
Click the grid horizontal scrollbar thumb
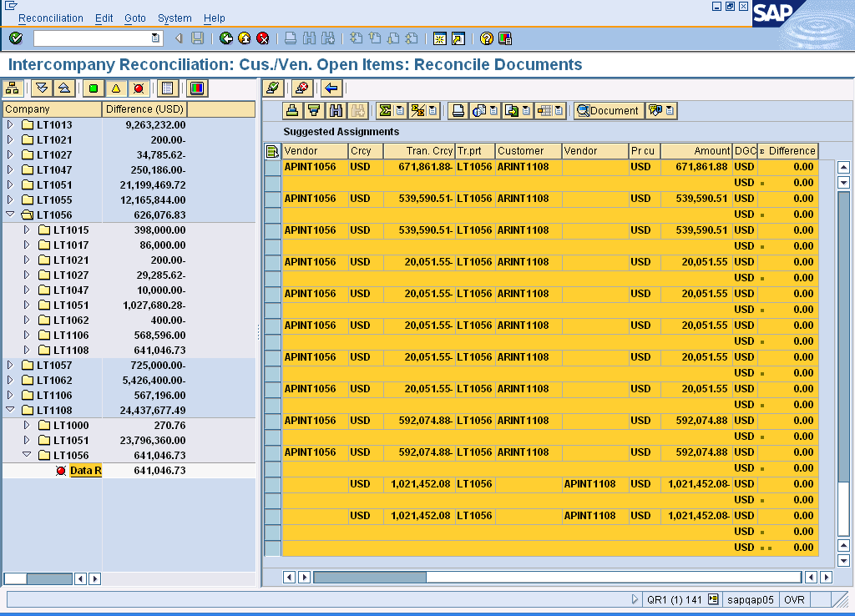tap(370, 577)
